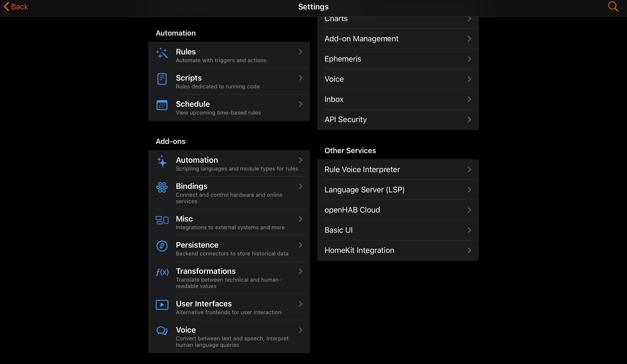
Task: Click the Misc add-ons layout icon
Action: [x=162, y=220]
